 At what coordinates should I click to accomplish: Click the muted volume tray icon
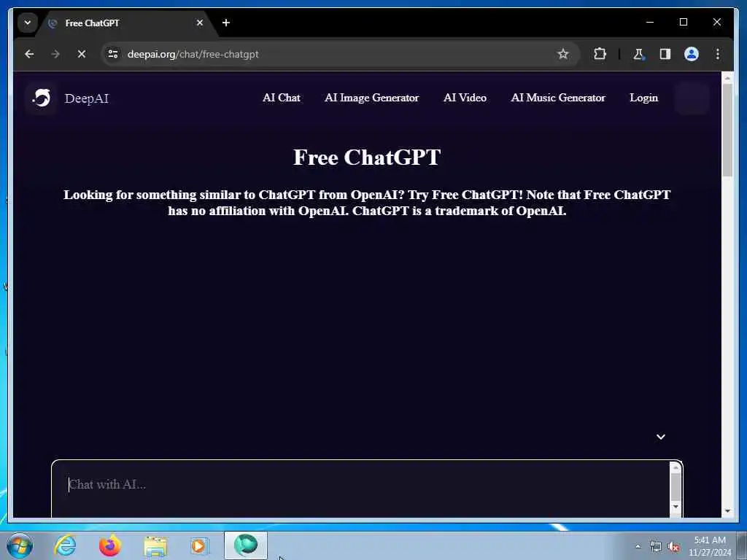click(673, 547)
